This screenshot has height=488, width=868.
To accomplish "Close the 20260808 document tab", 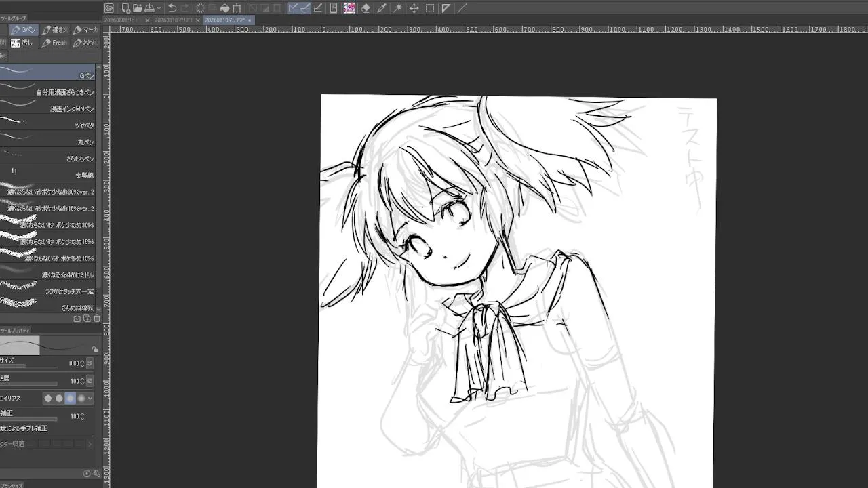I will pos(147,20).
